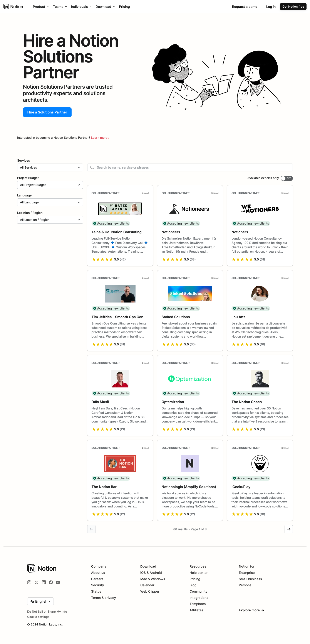Click Hire a Solutions Partner button
Viewport: 310px width, 644px height.
point(47,112)
